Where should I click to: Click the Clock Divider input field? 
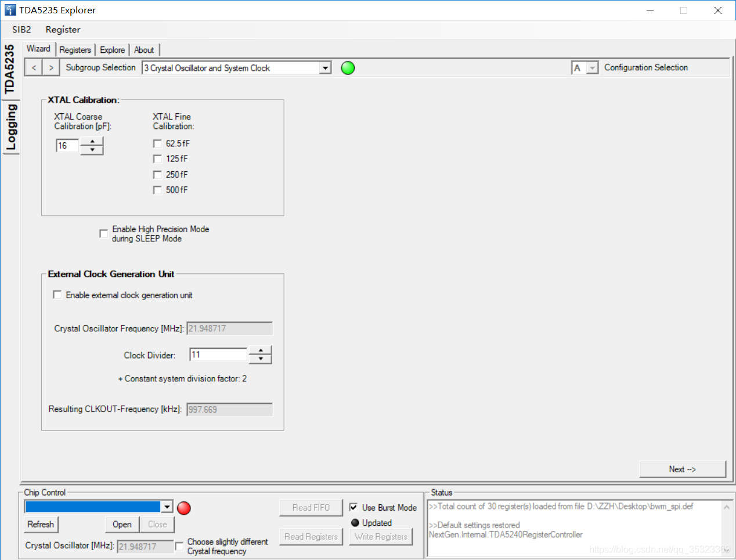tap(218, 355)
